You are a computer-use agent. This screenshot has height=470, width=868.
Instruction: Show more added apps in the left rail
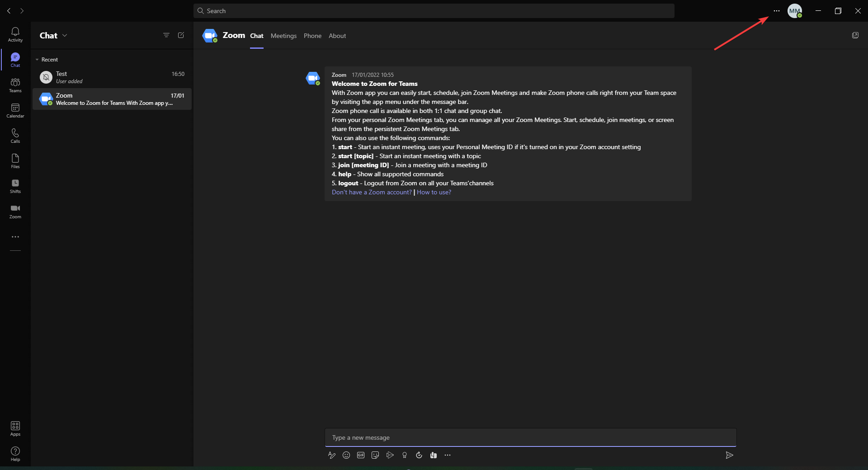15,237
